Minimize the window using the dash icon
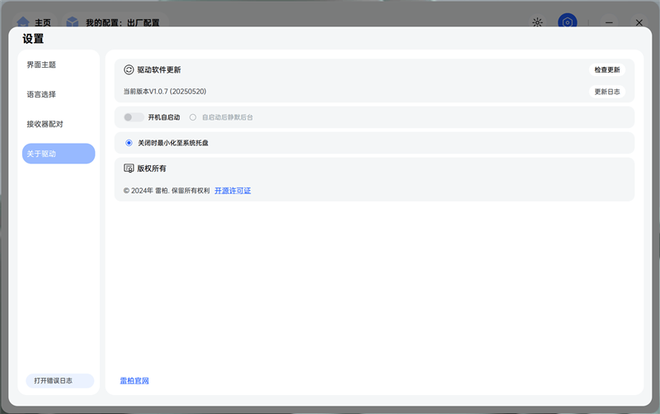The image size is (660, 414). tap(609, 22)
